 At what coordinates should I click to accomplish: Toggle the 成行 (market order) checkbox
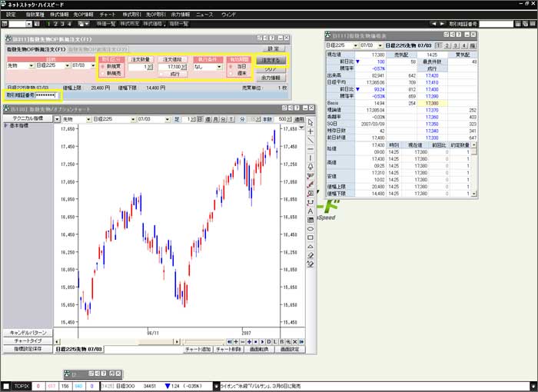[161, 74]
